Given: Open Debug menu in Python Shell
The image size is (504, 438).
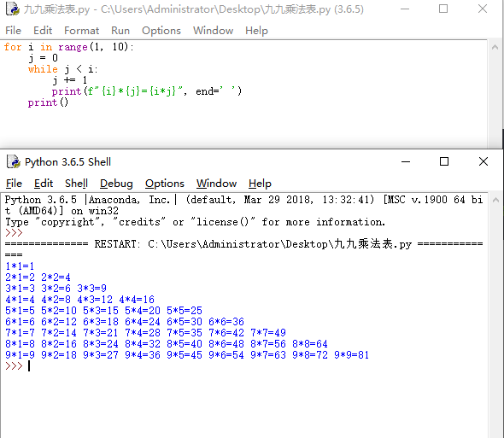Looking at the screenshot, I should (x=116, y=184).
